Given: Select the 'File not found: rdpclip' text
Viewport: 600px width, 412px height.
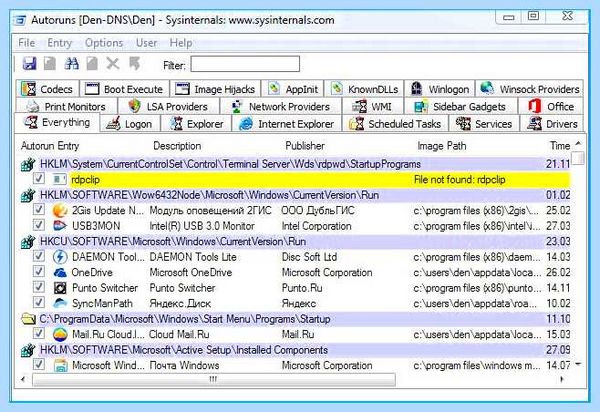Looking at the screenshot, I should 459,179.
